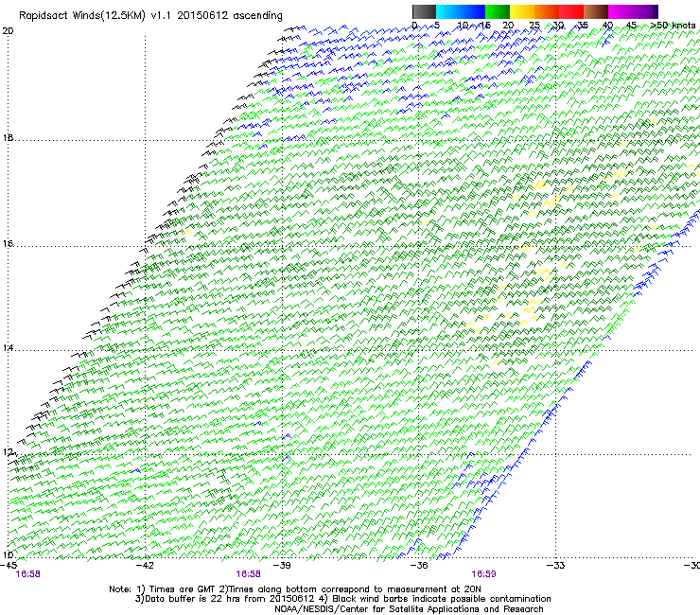The width and height of the screenshot is (700, 615).
Task: Click the yellow 20-25 knots legend swatch
Action: [522, 11]
